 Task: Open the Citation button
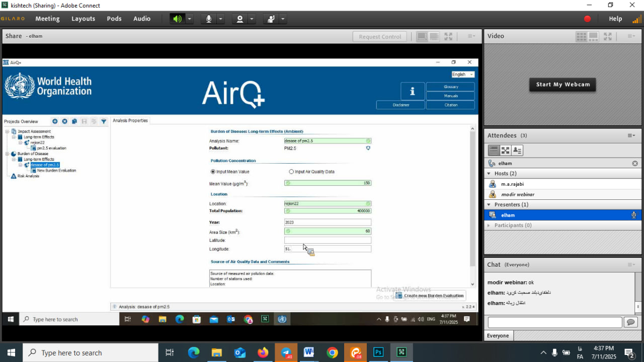tap(450, 105)
